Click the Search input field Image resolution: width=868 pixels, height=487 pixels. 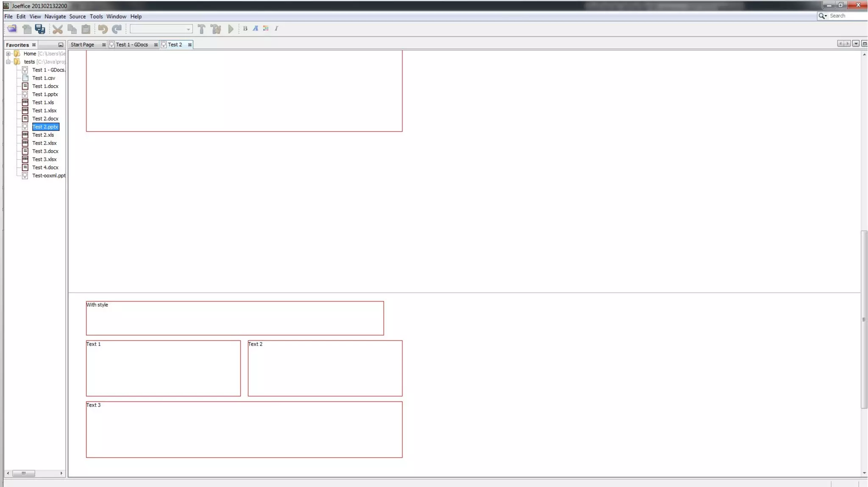click(846, 16)
